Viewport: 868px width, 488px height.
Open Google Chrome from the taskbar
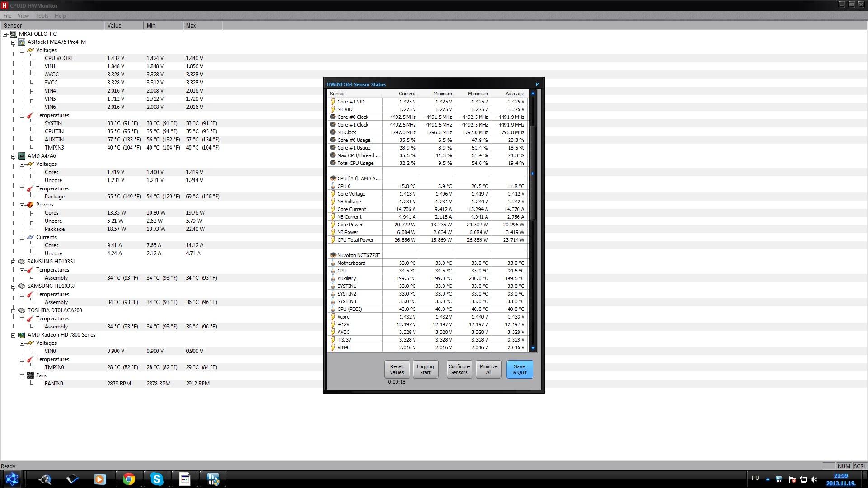tap(129, 479)
